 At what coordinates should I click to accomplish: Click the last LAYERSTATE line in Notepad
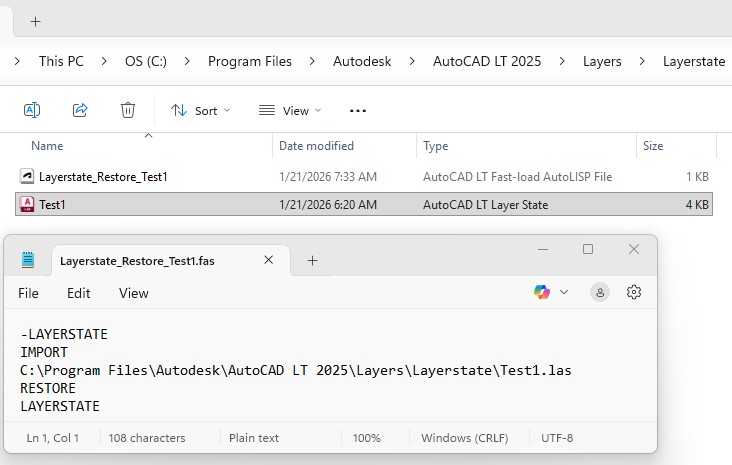coord(60,406)
